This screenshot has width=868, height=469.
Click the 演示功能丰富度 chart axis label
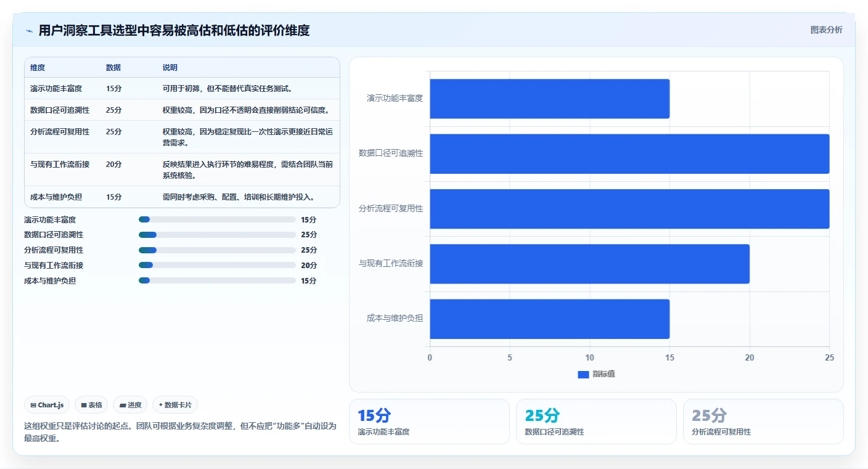click(395, 99)
